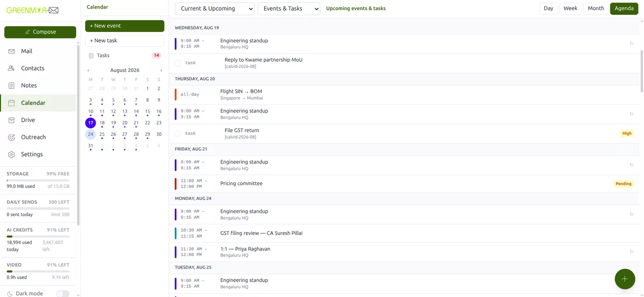Click the moon icon beside Dark mode

point(10,294)
